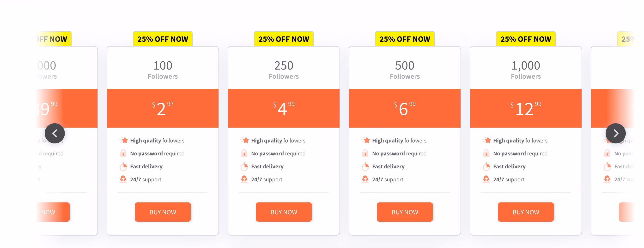The height and width of the screenshot is (248, 644).
Task: Click star icon in 1,000 Followers card
Action: click(486, 140)
